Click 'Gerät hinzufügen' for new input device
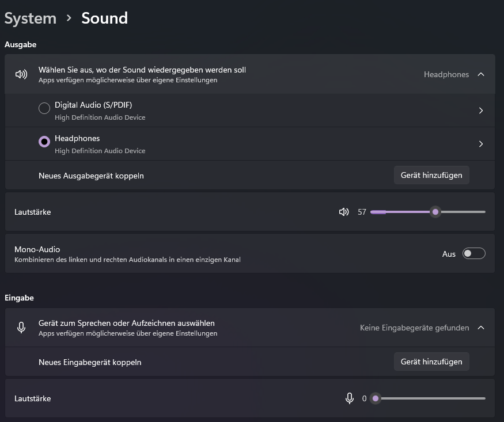 point(431,362)
